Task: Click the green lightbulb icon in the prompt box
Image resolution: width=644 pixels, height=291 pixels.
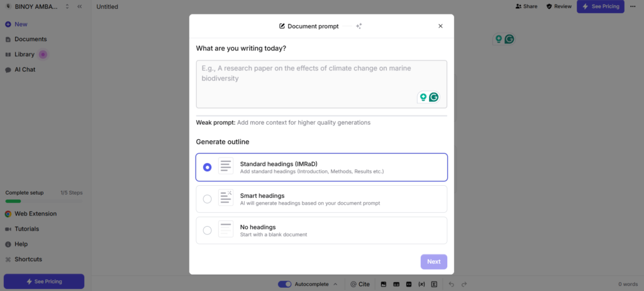Action: 423,97
